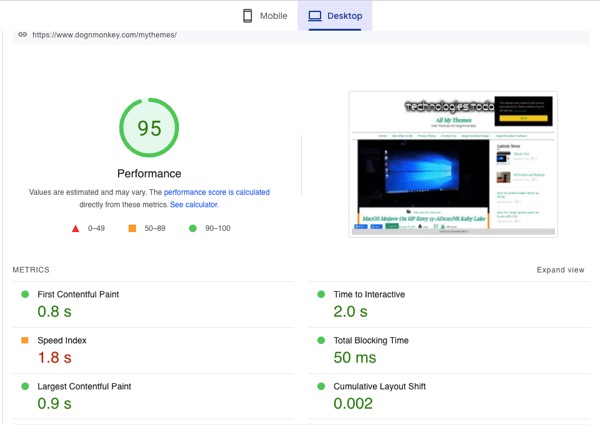Click the dognmonkey.com/mythemes URL text

tap(104, 35)
